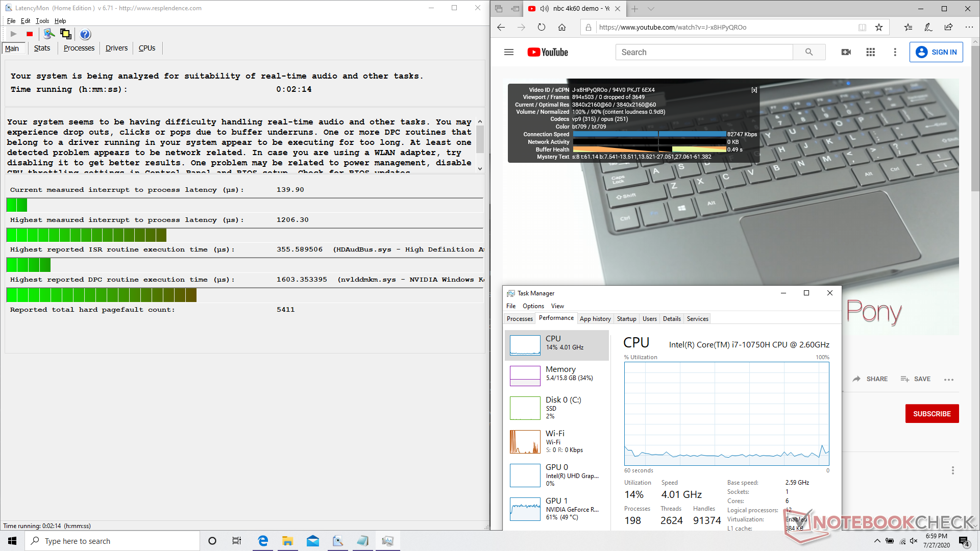This screenshot has height=551, width=980.
Task: Expand hidden system tray icons chevron
Action: [x=877, y=541]
